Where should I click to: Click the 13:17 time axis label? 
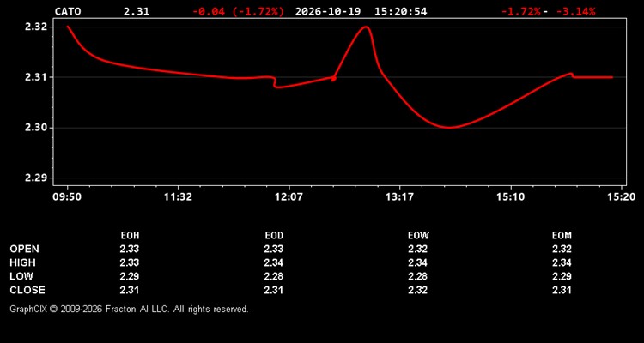click(399, 197)
